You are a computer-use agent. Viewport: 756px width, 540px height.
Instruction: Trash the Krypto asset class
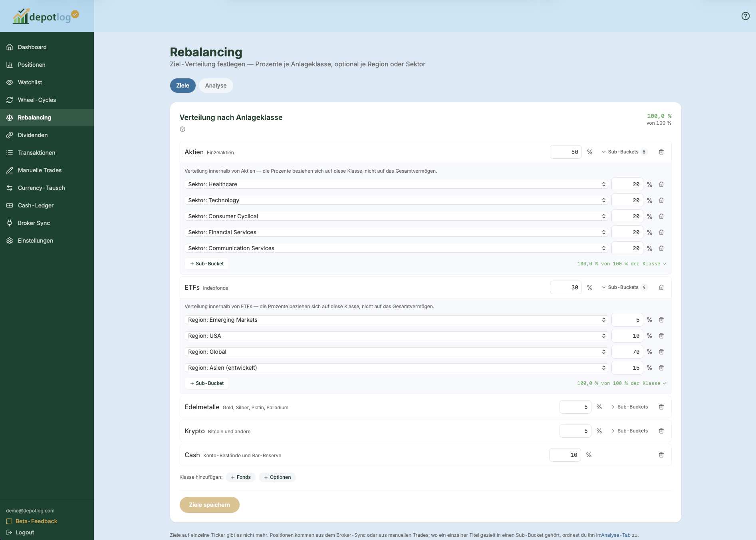click(661, 431)
